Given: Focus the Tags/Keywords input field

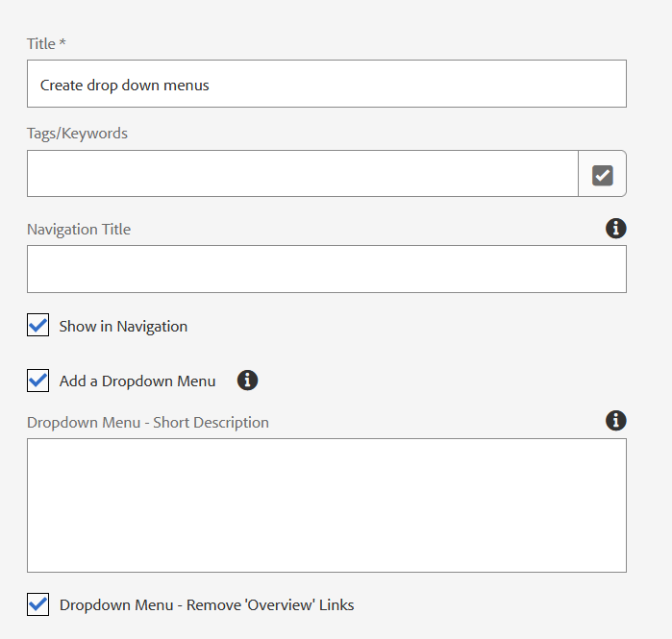Looking at the screenshot, I should (302, 174).
